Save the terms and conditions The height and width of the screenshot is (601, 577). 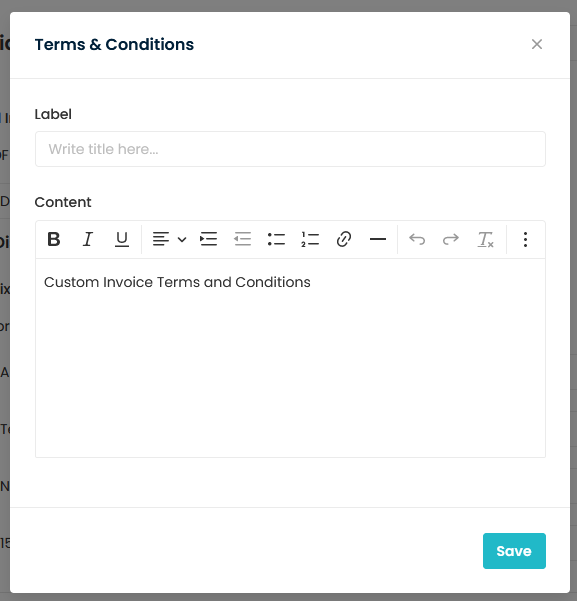[x=514, y=551]
